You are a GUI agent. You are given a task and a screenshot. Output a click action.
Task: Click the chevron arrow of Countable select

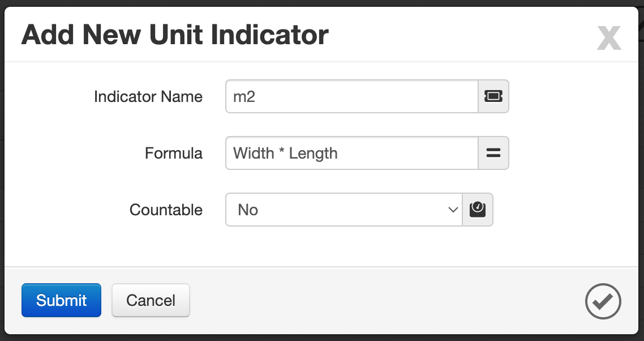click(x=453, y=210)
